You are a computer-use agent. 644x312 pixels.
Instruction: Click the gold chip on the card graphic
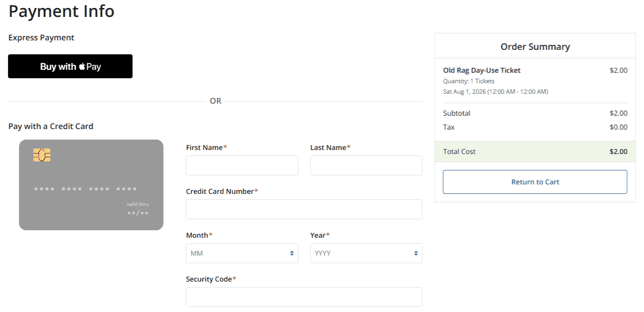click(42, 155)
